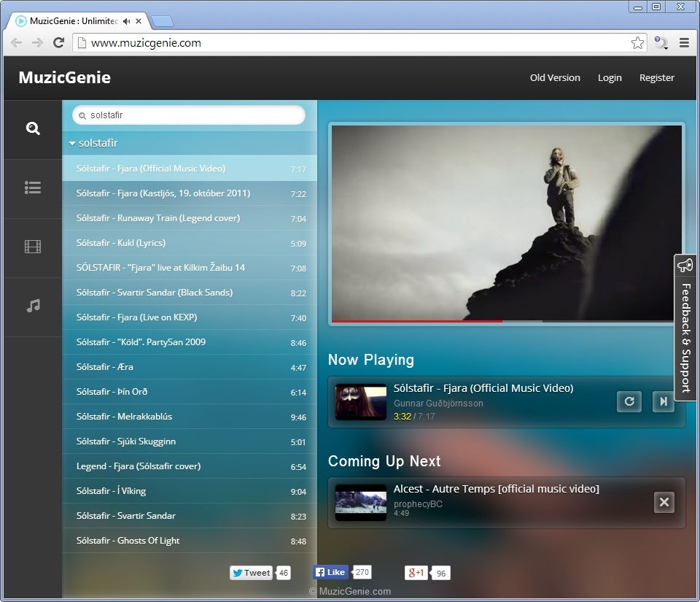Image resolution: width=700 pixels, height=602 pixels.
Task: Click the Facebook Like button
Action: [x=330, y=573]
